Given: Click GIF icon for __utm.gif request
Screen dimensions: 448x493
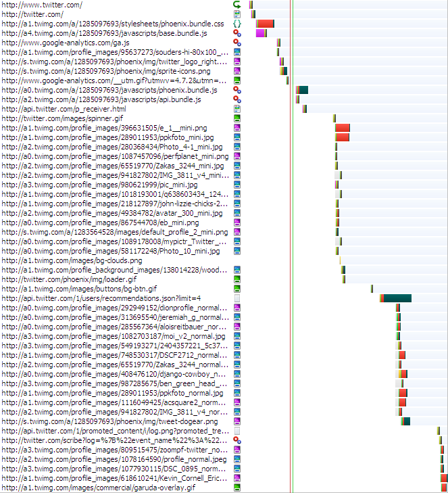Looking at the screenshot, I should (237, 80).
